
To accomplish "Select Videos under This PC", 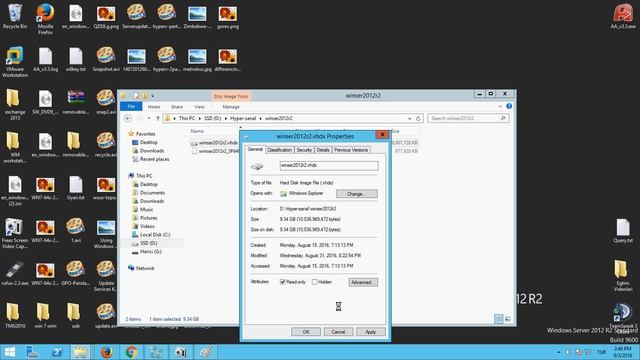I will pos(147,226).
